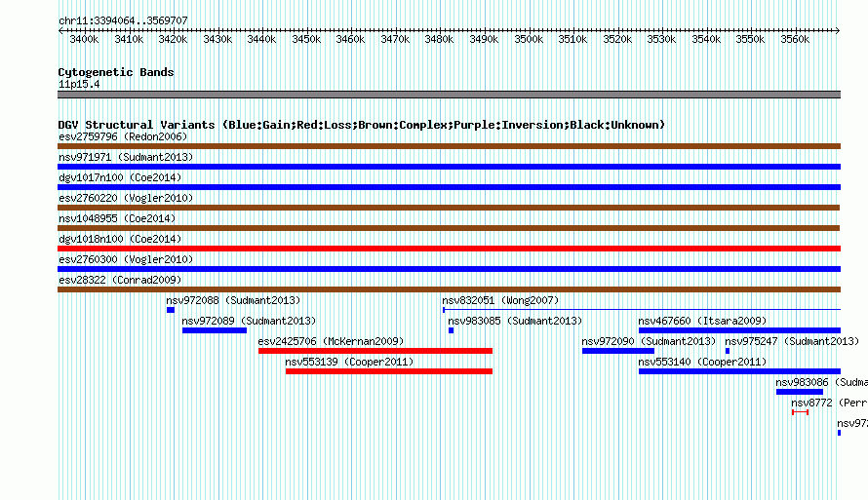The height and width of the screenshot is (500, 868).
Task: Open the nsv553140 (Cooper2011) label
Action: 702,362
